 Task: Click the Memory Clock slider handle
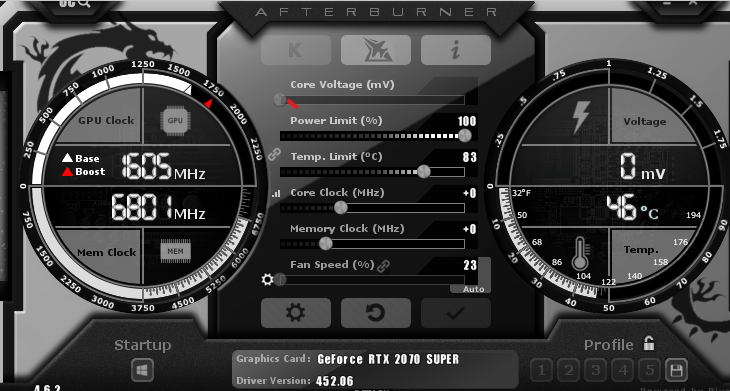pyautogui.click(x=325, y=243)
